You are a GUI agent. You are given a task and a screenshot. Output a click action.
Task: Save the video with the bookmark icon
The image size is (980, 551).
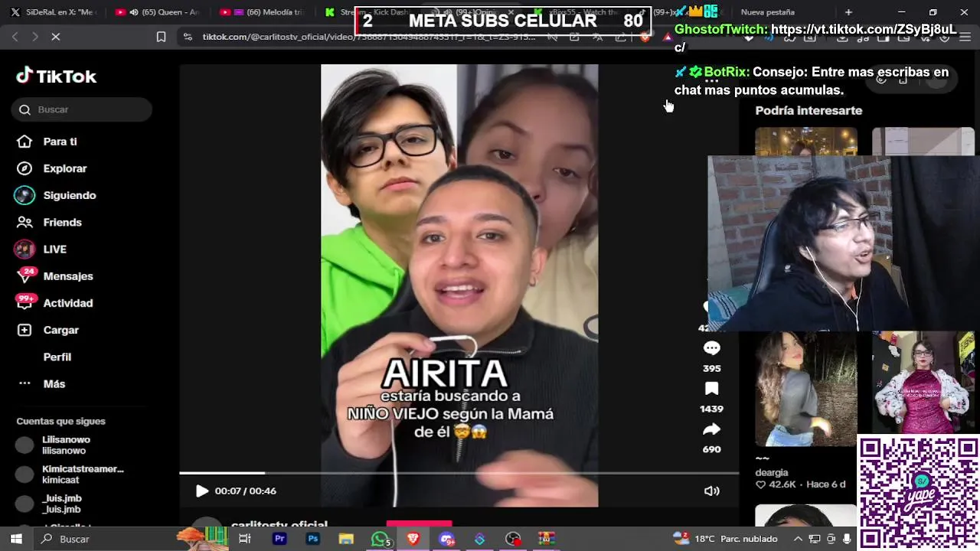(x=711, y=389)
